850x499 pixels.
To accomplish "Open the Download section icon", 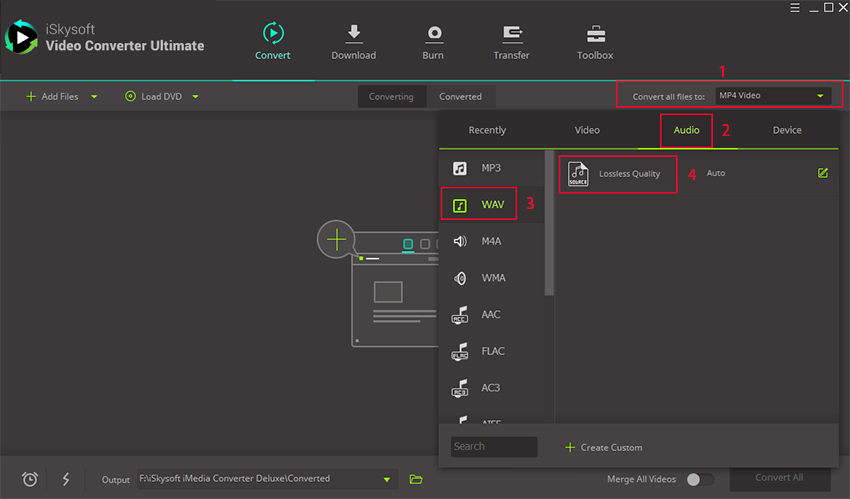I will pos(353,34).
